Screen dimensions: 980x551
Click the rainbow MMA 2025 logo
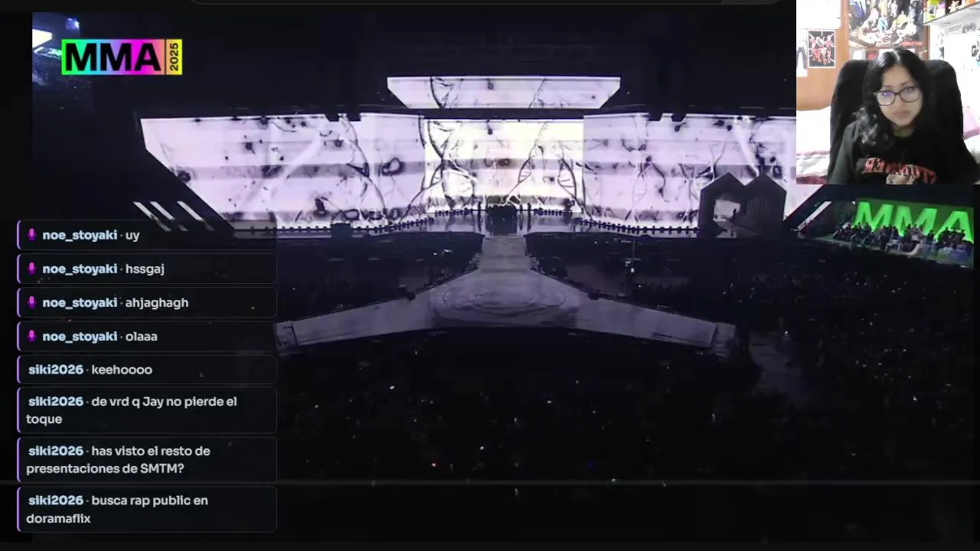click(122, 57)
